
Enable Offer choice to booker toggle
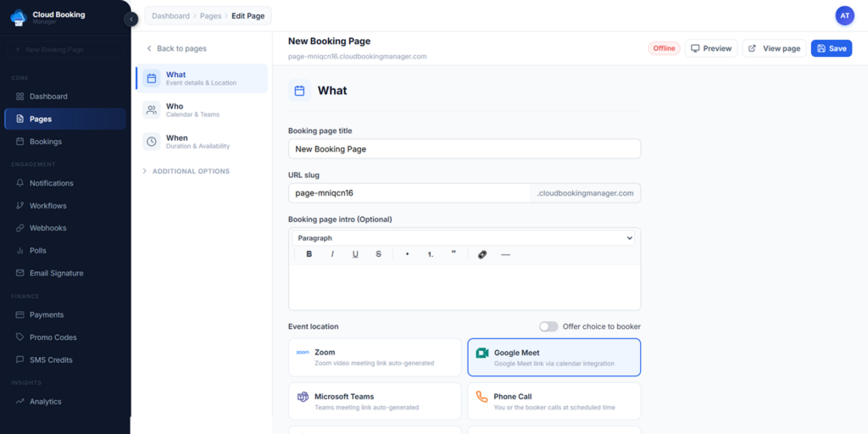click(548, 326)
